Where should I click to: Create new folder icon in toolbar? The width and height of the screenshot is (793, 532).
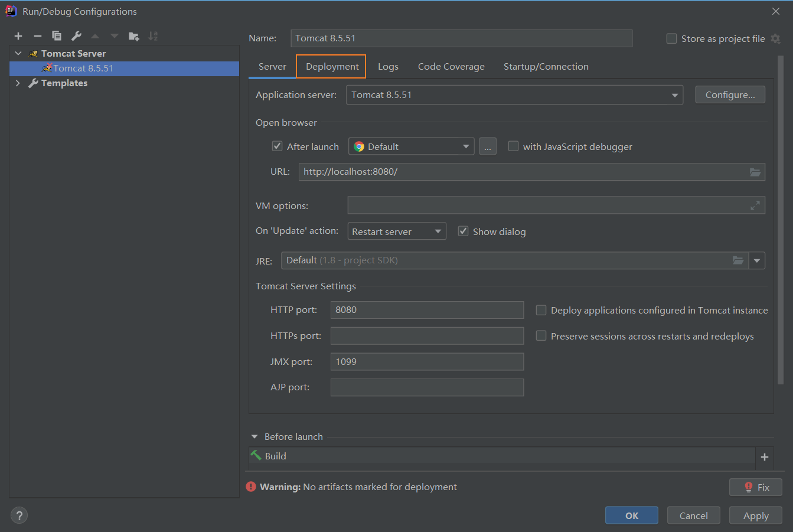[x=134, y=36]
